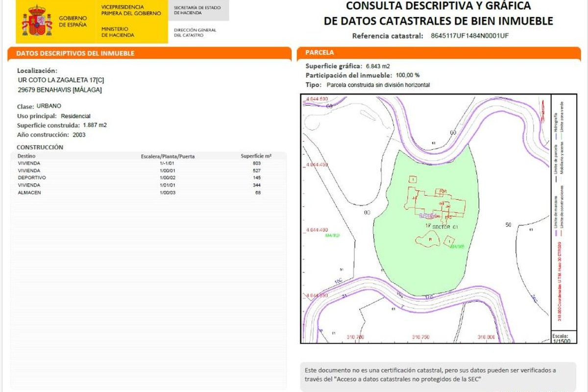588x392 pixels.
Task: Click the Spanish coat of arms emblem
Action: (x=37, y=22)
